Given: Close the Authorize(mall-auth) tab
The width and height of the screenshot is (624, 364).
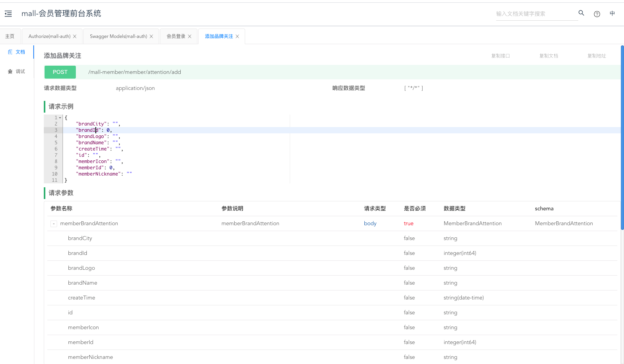Looking at the screenshot, I should point(75,36).
